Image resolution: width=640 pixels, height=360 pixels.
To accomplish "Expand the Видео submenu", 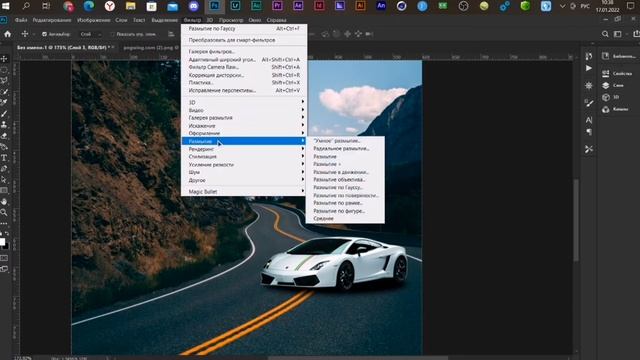I will tap(244, 110).
